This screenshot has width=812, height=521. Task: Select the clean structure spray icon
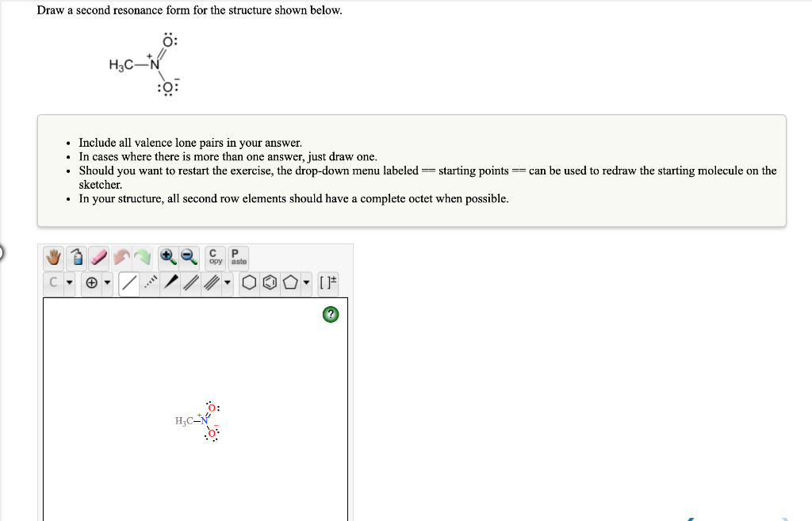click(77, 257)
